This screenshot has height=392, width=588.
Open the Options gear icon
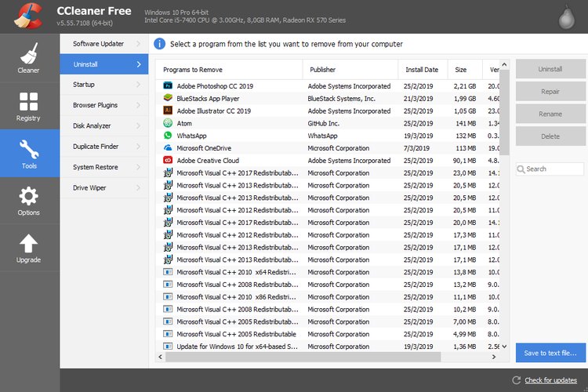coord(28,196)
